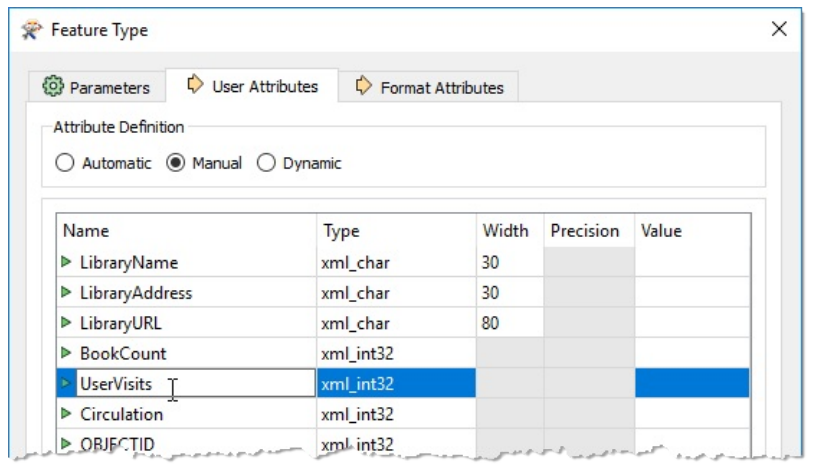Screen dimensions: 820x469
Task: Click the Width column header
Action: point(507,231)
